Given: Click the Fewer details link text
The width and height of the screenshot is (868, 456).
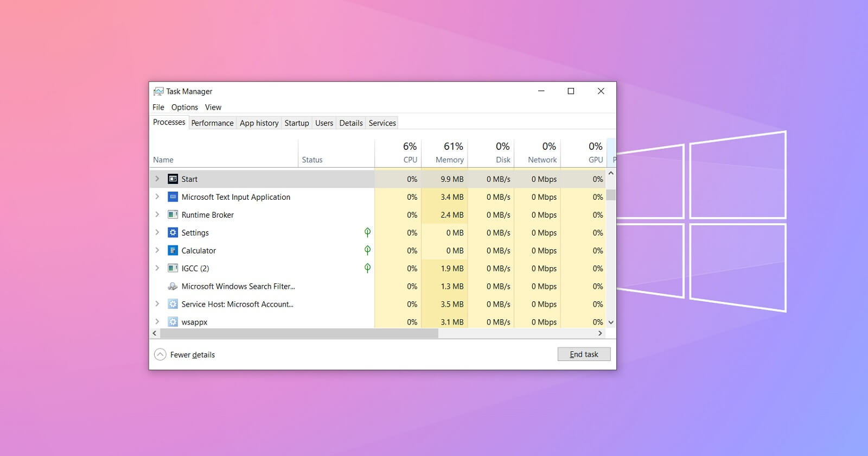Looking at the screenshot, I should click(x=193, y=354).
